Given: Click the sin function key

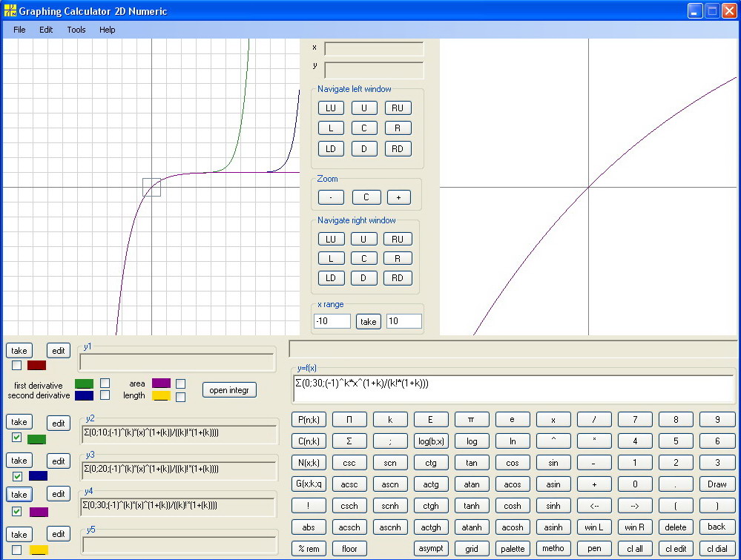Looking at the screenshot, I should 553,463.
